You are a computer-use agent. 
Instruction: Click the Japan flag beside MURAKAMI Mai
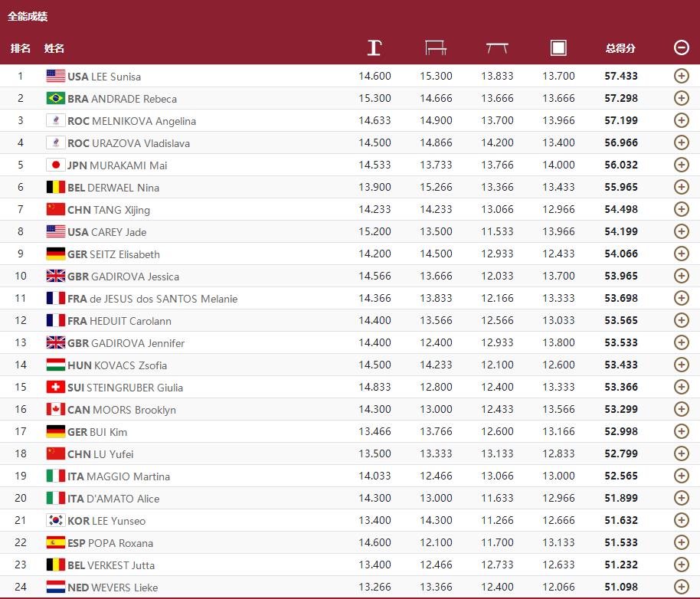point(56,165)
